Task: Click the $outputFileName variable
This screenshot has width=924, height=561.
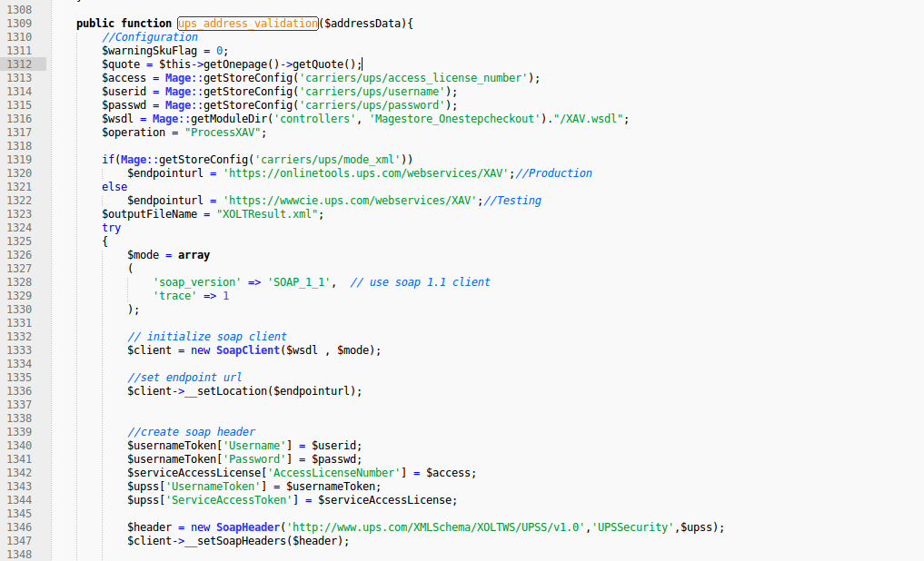Action: click(149, 213)
